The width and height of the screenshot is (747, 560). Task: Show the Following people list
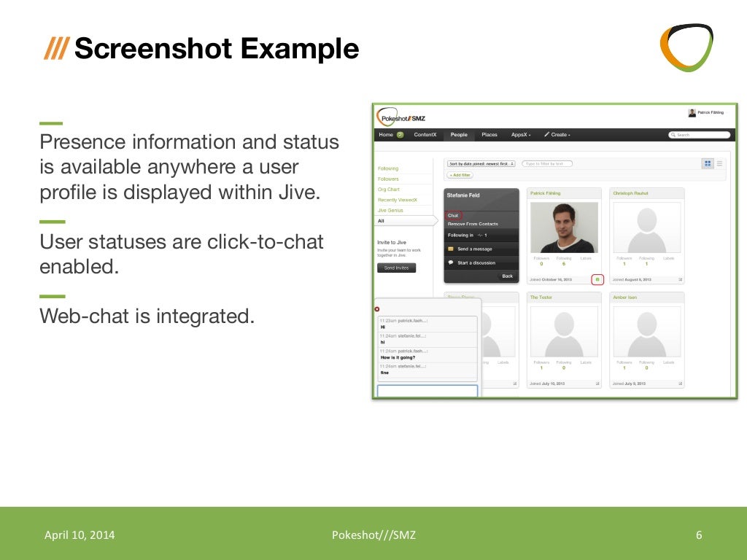(388, 168)
